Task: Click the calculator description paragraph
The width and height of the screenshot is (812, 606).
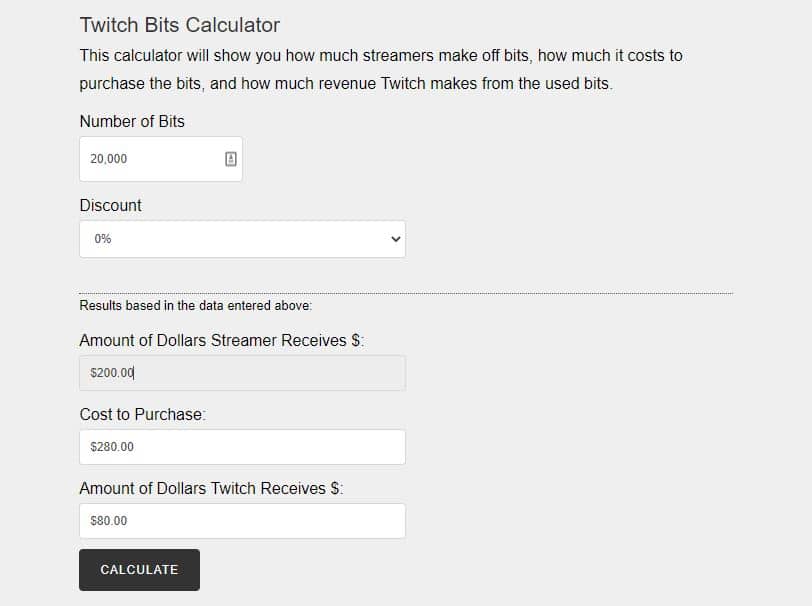Action: [379, 69]
